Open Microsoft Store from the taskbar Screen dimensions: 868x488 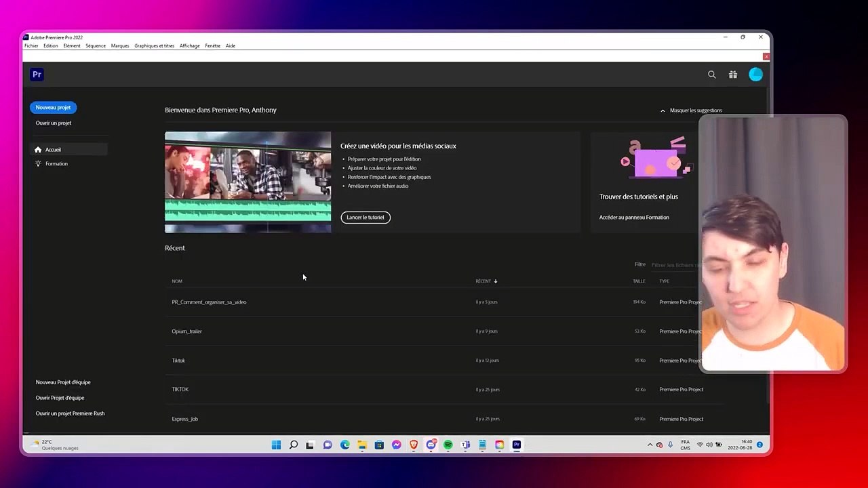[x=379, y=445]
